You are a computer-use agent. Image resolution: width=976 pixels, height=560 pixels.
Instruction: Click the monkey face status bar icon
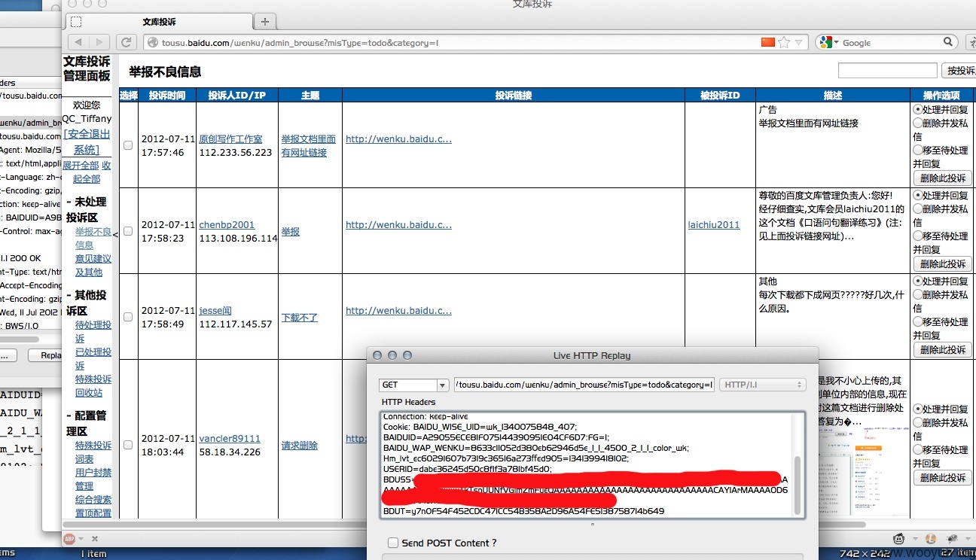(898, 538)
